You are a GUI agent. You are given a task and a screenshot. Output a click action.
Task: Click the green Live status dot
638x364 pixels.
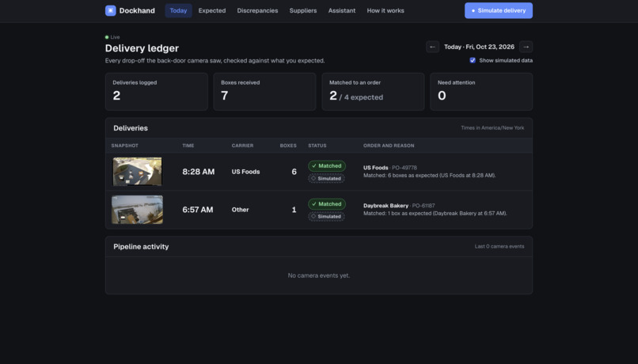107,37
